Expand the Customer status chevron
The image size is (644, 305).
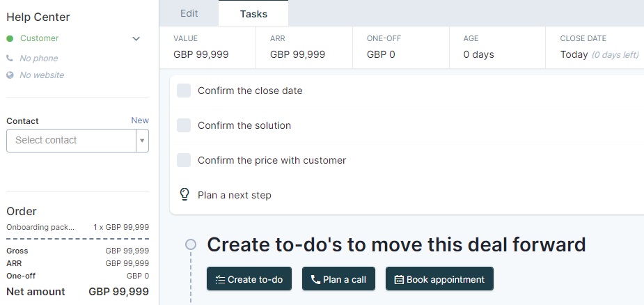tap(136, 38)
